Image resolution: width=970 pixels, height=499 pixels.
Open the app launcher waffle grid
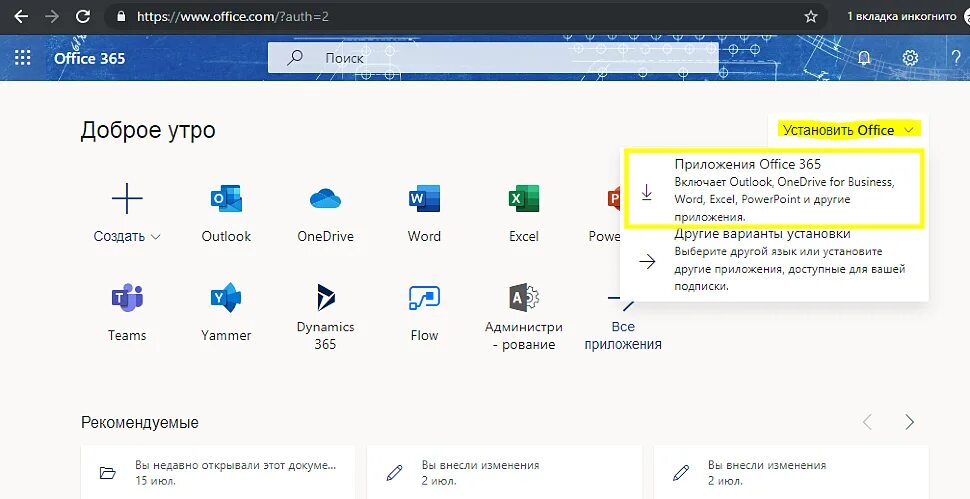pyautogui.click(x=22, y=58)
